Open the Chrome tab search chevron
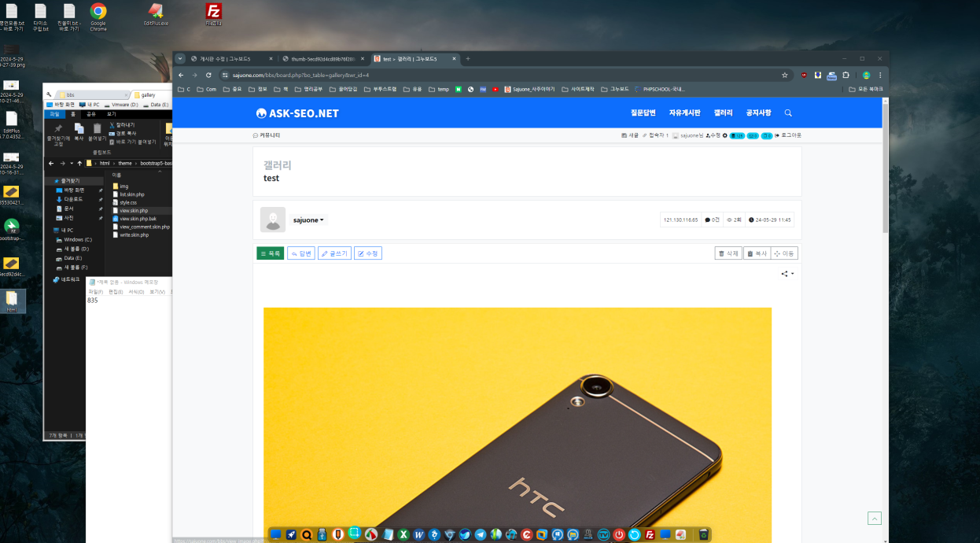This screenshot has height=543, width=980. click(180, 58)
